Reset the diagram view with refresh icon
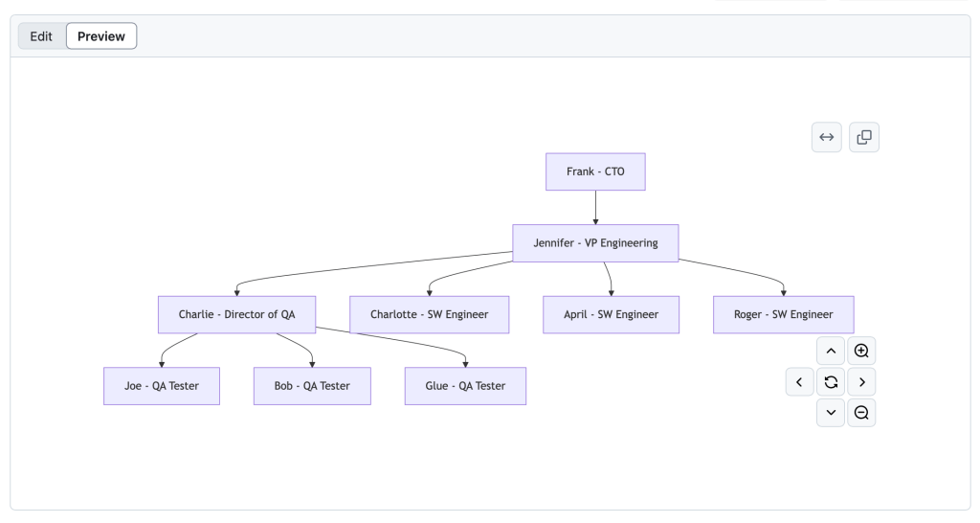 (x=831, y=382)
